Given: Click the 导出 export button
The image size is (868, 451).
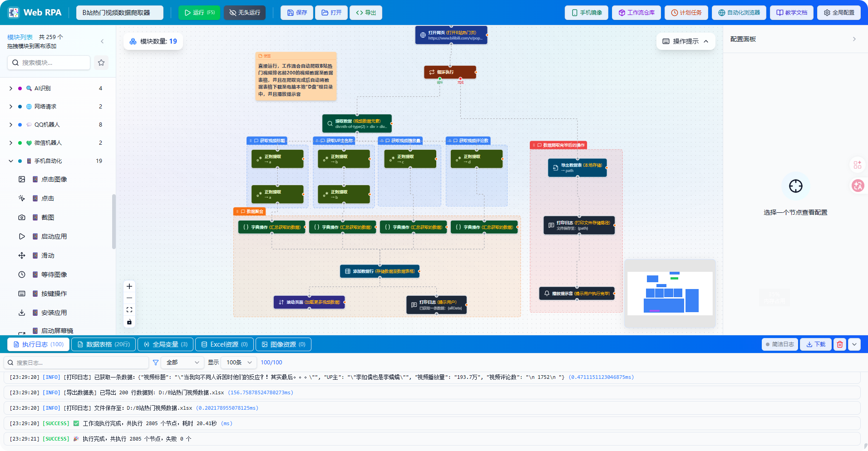Looking at the screenshot, I should tap(366, 13).
